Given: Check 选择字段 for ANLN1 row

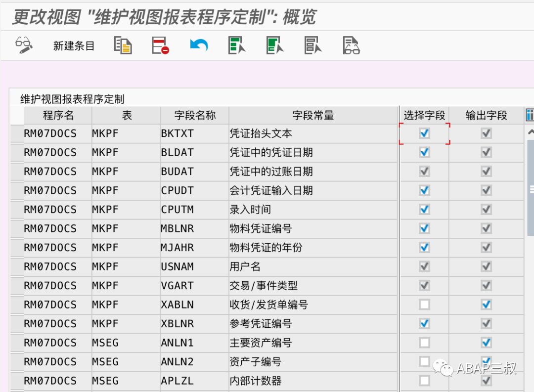Looking at the screenshot, I should (x=424, y=343).
